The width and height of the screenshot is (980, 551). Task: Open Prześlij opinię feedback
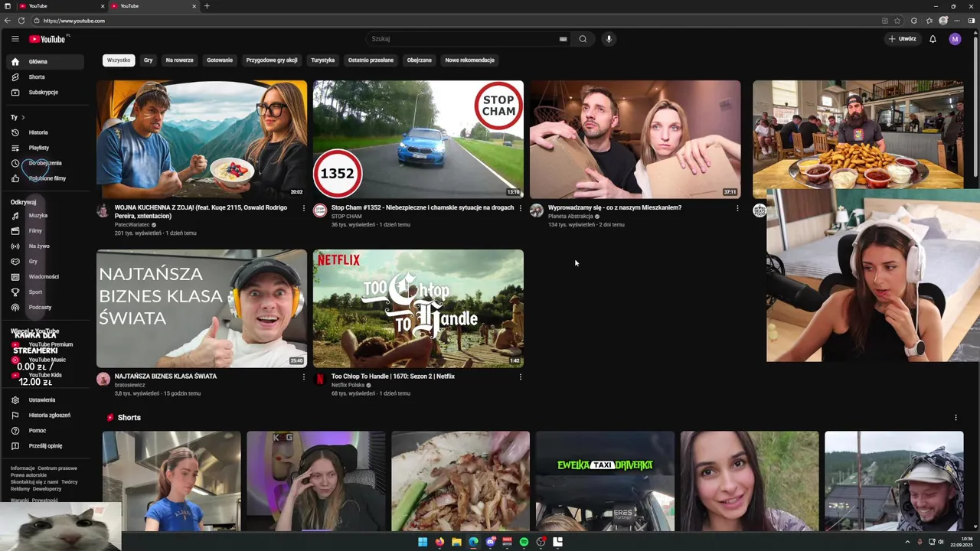tap(46, 445)
